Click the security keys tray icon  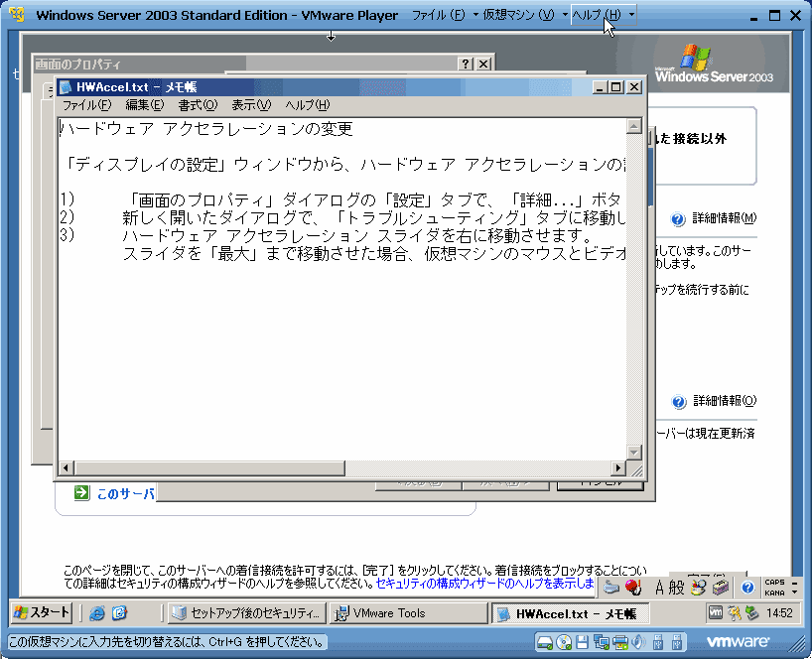pyautogui.click(x=735, y=613)
